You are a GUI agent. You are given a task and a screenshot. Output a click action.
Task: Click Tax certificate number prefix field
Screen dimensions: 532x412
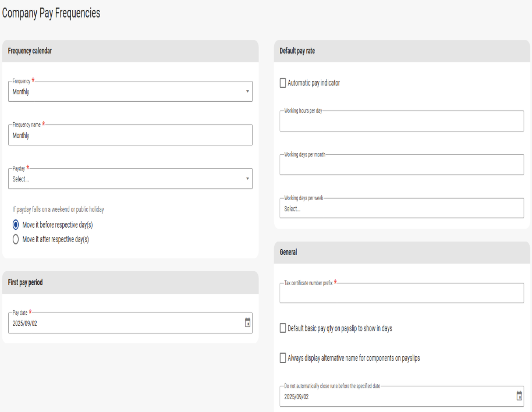pos(402,293)
